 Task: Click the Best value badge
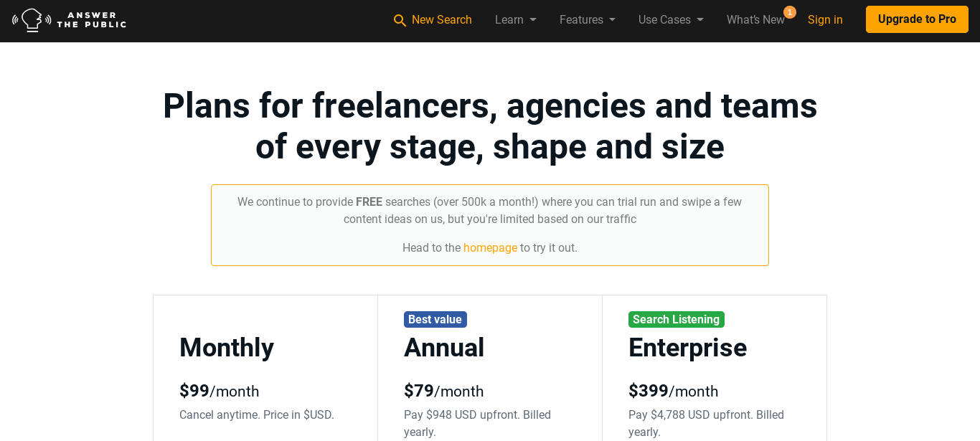tap(435, 319)
